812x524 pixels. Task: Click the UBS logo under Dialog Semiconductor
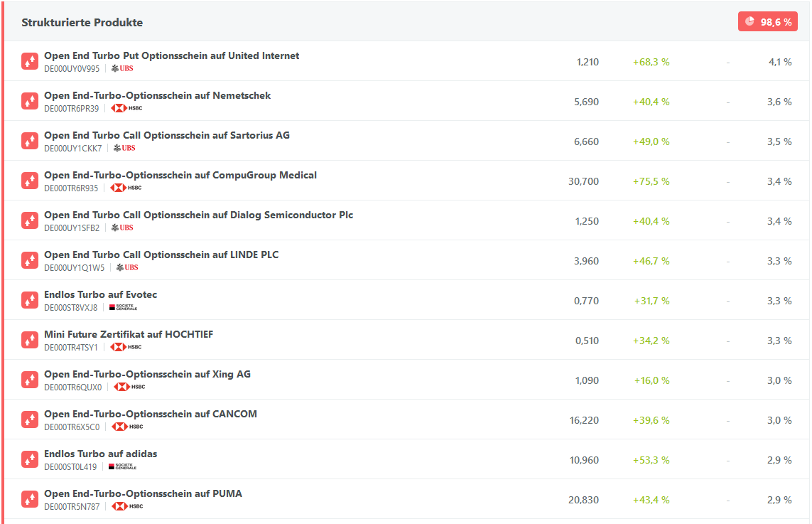point(122,228)
